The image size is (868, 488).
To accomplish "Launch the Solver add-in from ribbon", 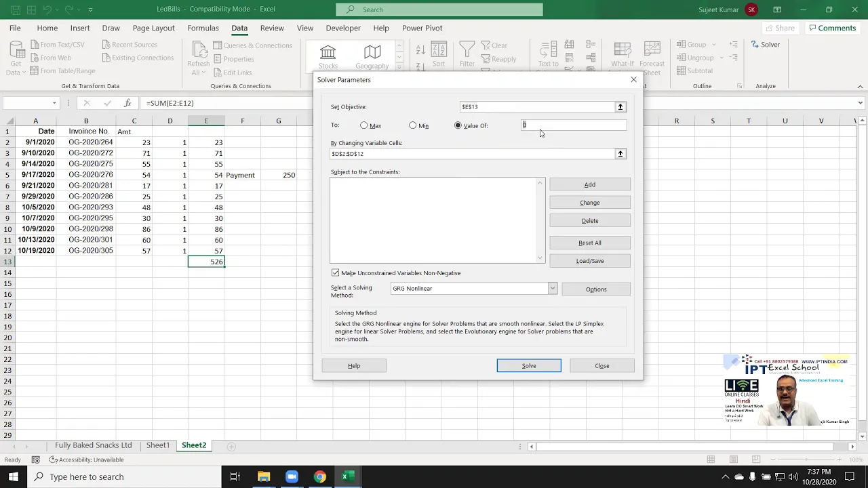I will (766, 45).
